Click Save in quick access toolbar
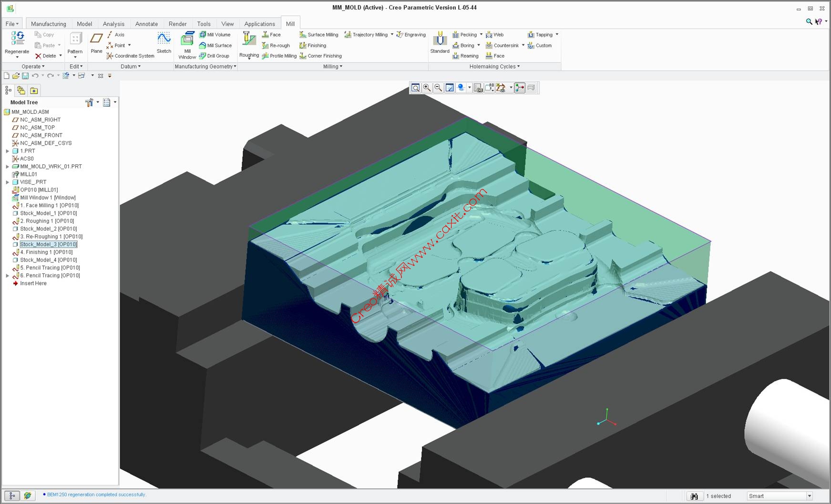Image resolution: width=831 pixels, height=504 pixels. click(25, 76)
